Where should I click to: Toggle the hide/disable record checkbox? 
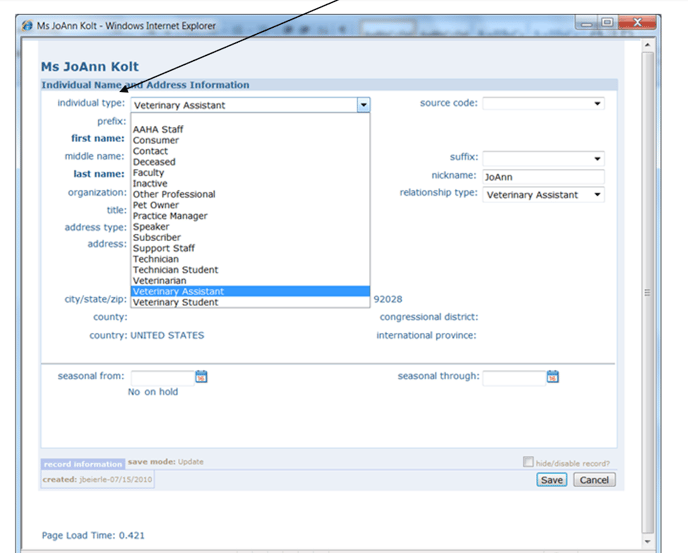[x=528, y=462]
